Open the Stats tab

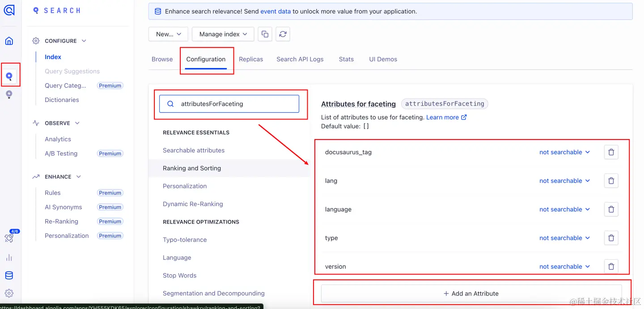tap(346, 59)
